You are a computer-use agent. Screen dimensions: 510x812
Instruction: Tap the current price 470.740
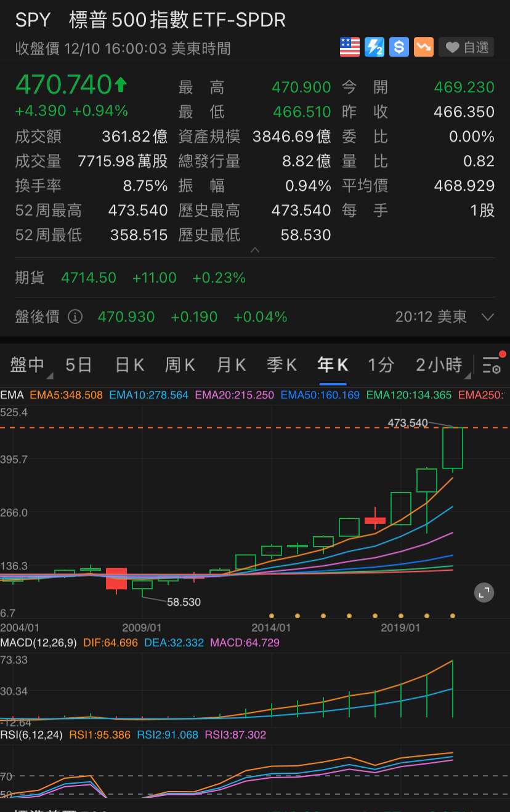(x=63, y=85)
